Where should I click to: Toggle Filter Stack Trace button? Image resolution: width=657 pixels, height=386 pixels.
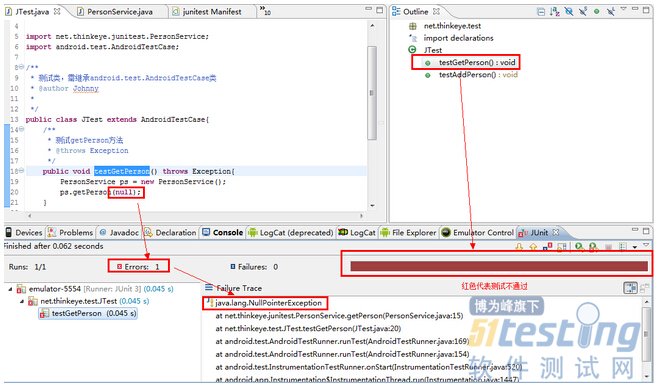[x=631, y=288]
